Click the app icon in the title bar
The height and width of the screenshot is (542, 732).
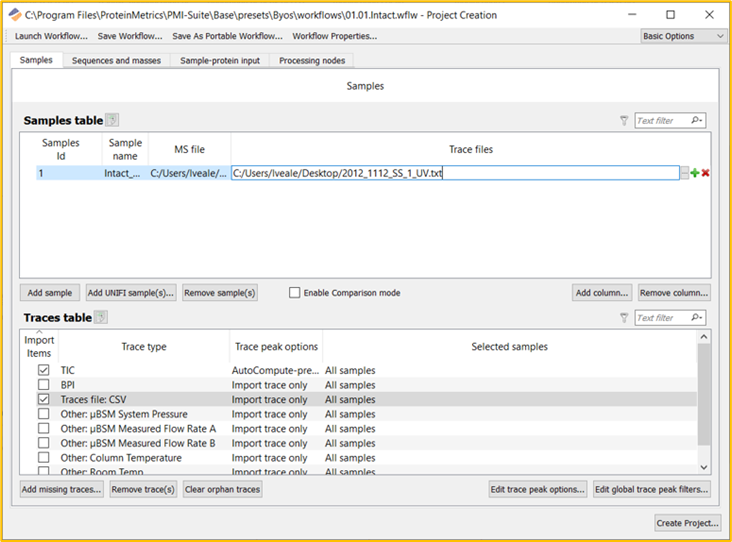click(x=13, y=15)
